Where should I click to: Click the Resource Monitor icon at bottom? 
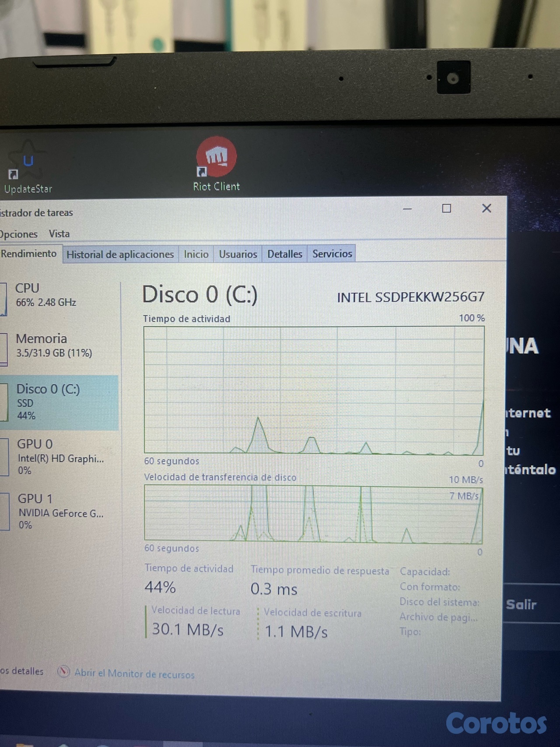tap(64, 671)
